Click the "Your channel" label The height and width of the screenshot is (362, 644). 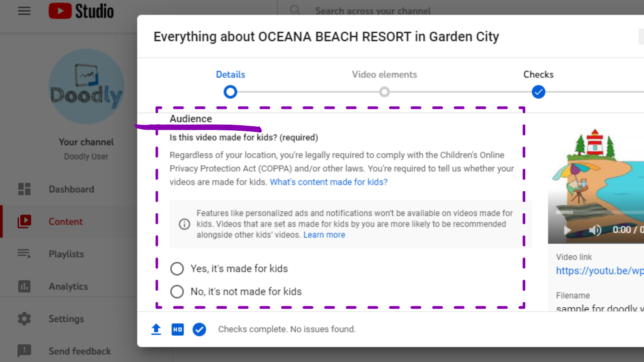click(86, 142)
